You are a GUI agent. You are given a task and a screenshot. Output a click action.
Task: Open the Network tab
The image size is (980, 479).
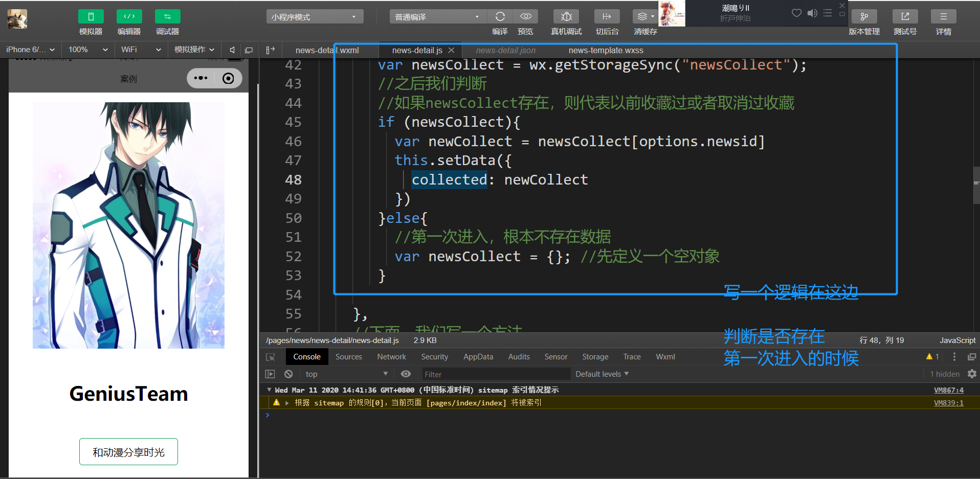(x=392, y=357)
